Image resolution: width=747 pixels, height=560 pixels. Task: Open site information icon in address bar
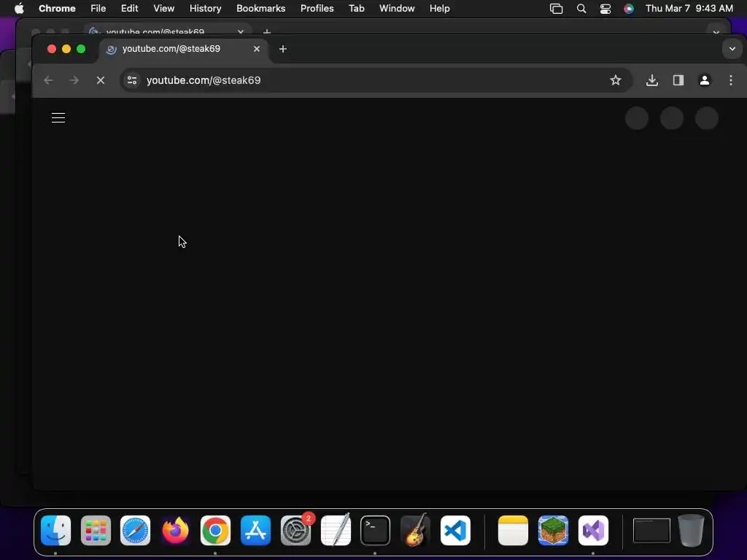tap(132, 80)
